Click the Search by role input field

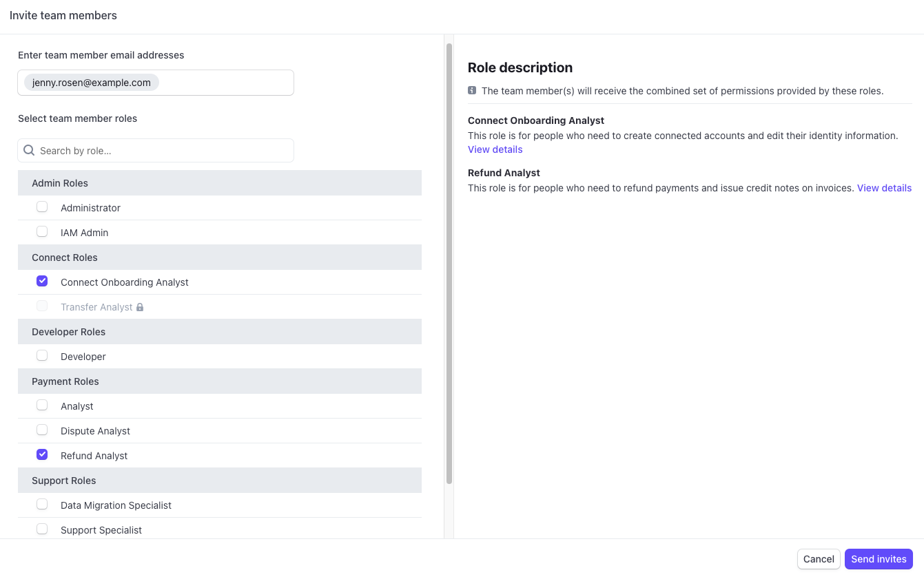point(156,151)
